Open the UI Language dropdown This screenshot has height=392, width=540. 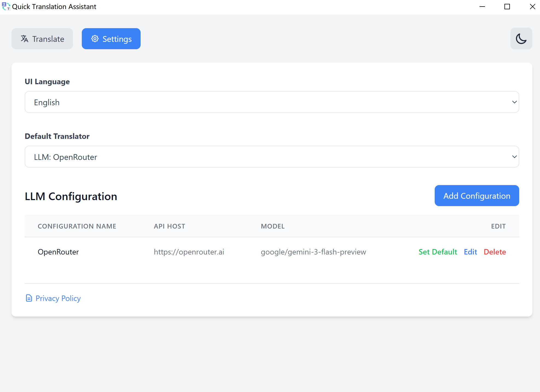coord(272,102)
